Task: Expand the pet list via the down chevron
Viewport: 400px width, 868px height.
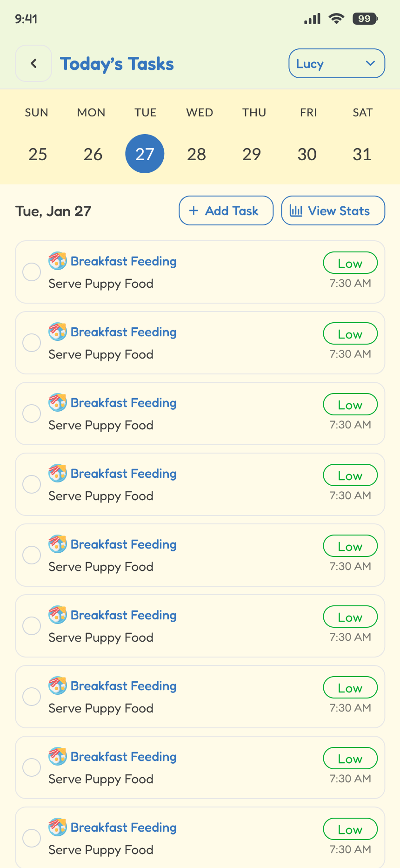Action: (x=370, y=63)
